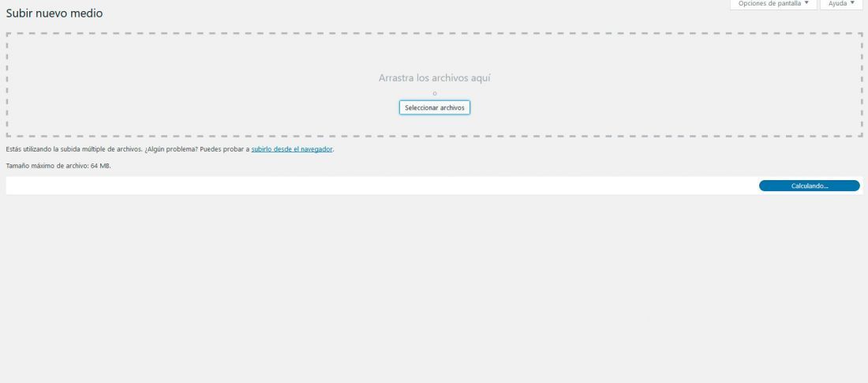Open the Opciones de pantalla dropdown
The image size is (868, 383).
773,4
